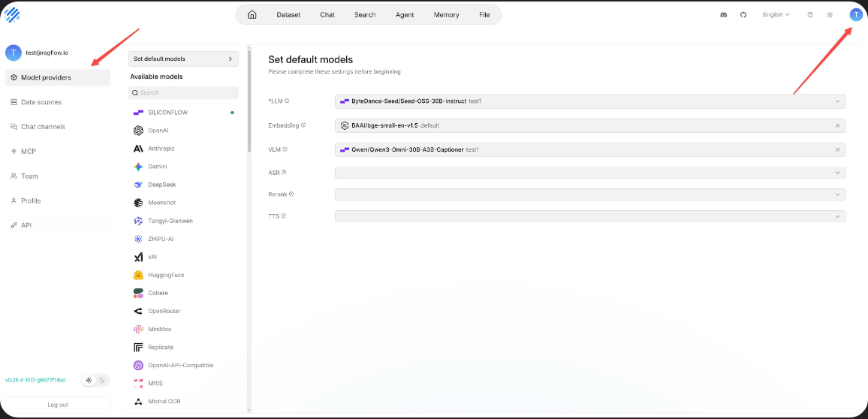Open the LLM model dropdown
868x419 pixels.
[590, 101]
